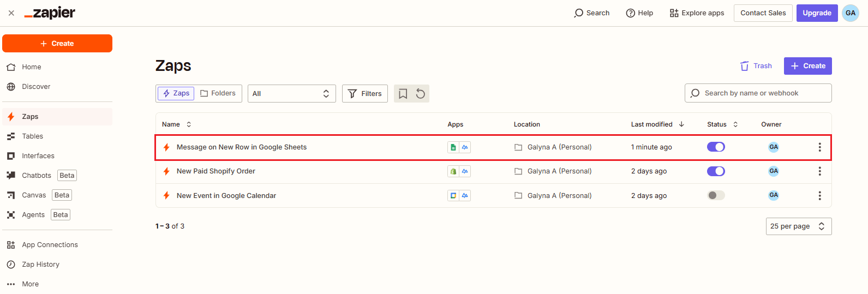The image size is (868, 294).
Task: Open folder location in Google Calendar row
Action: click(x=553, y=196)
